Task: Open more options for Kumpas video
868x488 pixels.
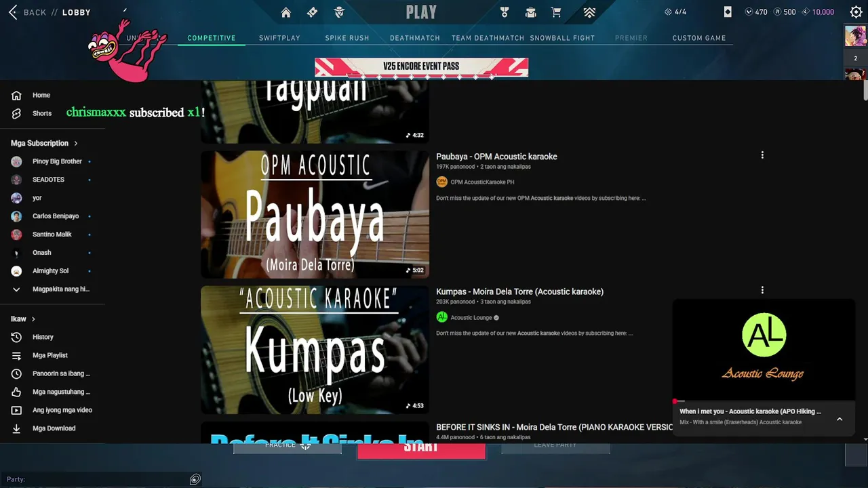Action: (x=762, y=290)
